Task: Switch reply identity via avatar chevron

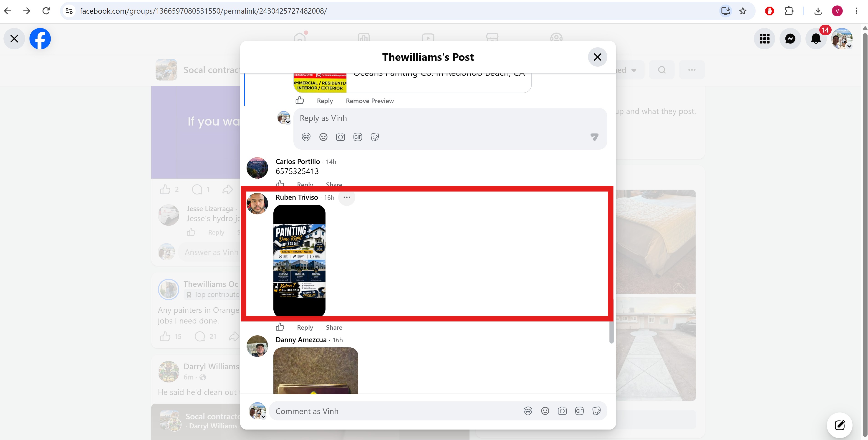Action: click(288, 122)
